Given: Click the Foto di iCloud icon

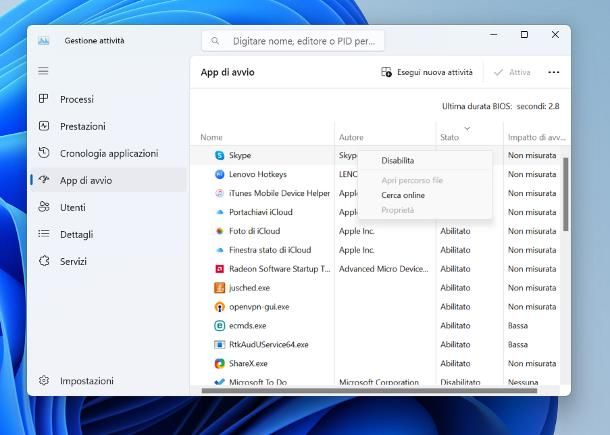Looking at the screenshot, I should tap(219, 231).
